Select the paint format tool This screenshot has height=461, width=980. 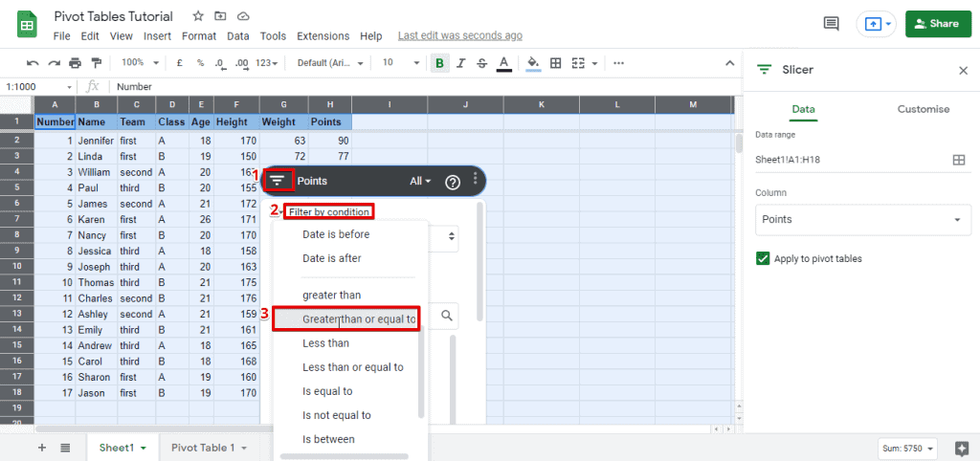97,63
